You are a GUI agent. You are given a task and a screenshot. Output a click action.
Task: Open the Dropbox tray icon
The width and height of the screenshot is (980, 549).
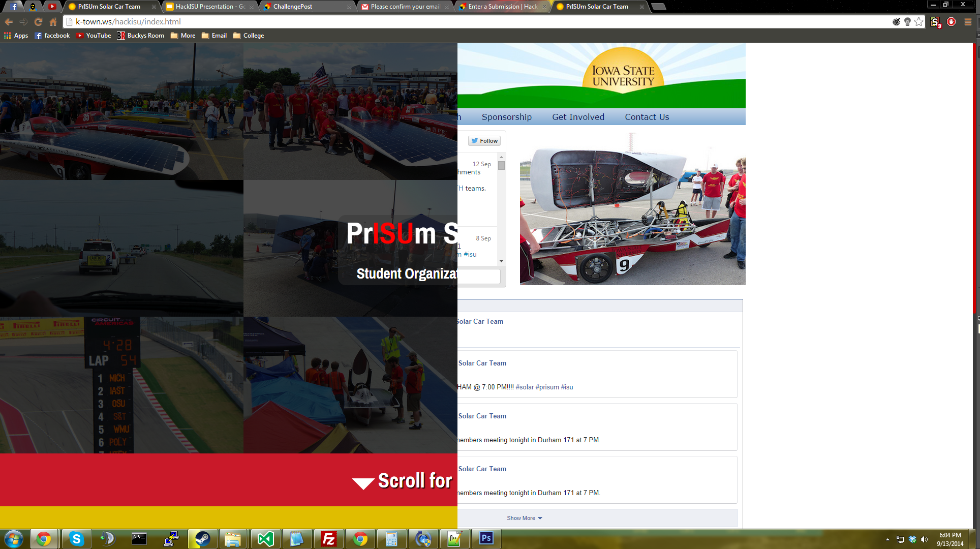pos(912,539)
